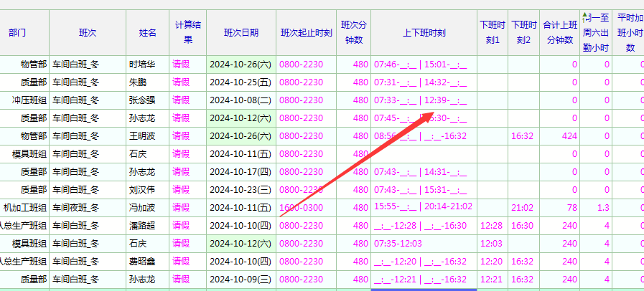This screenshot has height=291, width=644.
Task: Select the 上下班时刻 column header
Action: coord(424,33)
